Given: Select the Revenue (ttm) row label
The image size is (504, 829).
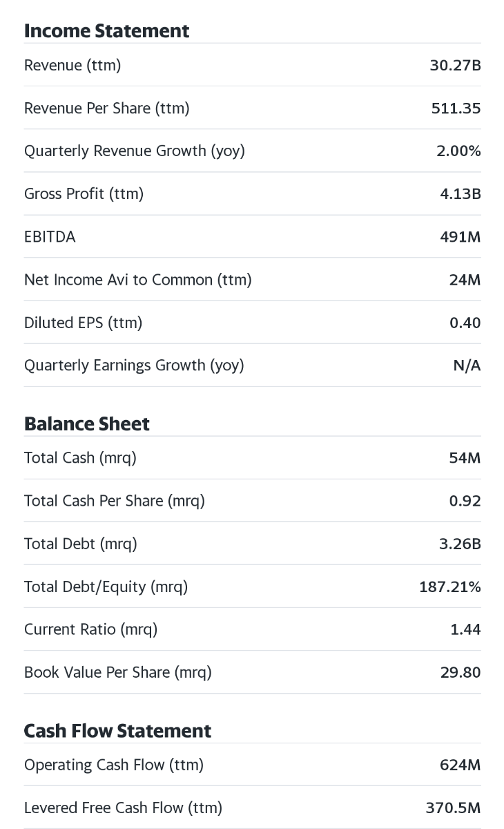Looking at the screenshot, I should tap(72, 66).
